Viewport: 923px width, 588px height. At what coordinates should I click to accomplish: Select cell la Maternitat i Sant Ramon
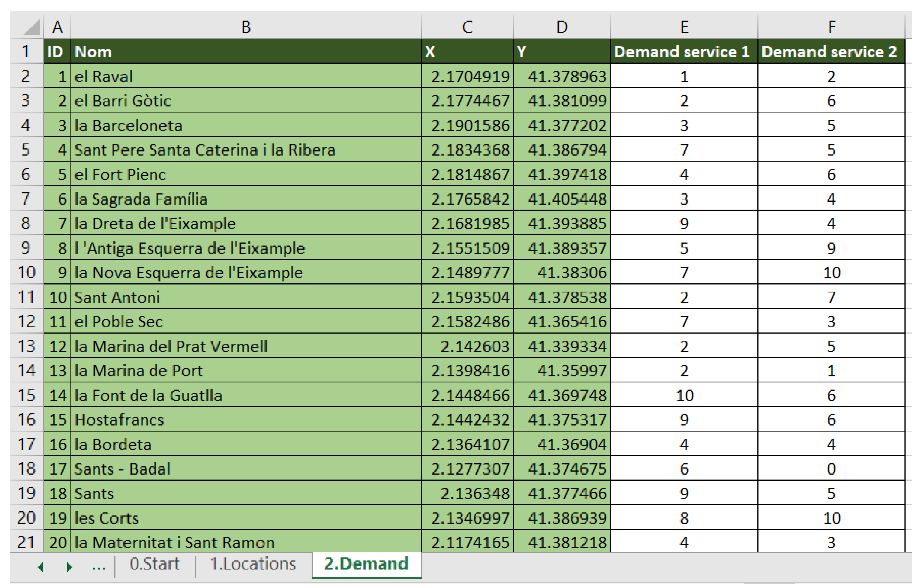tap(246, 541)
